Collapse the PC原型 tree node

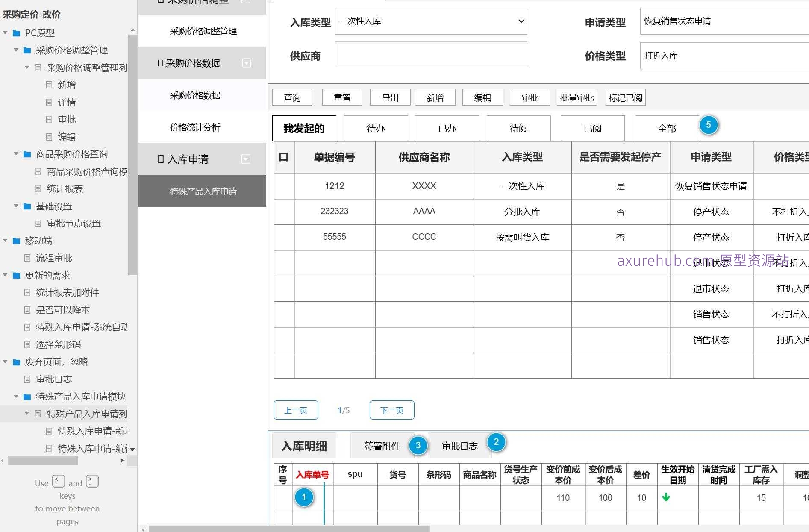tap(5, 33)
